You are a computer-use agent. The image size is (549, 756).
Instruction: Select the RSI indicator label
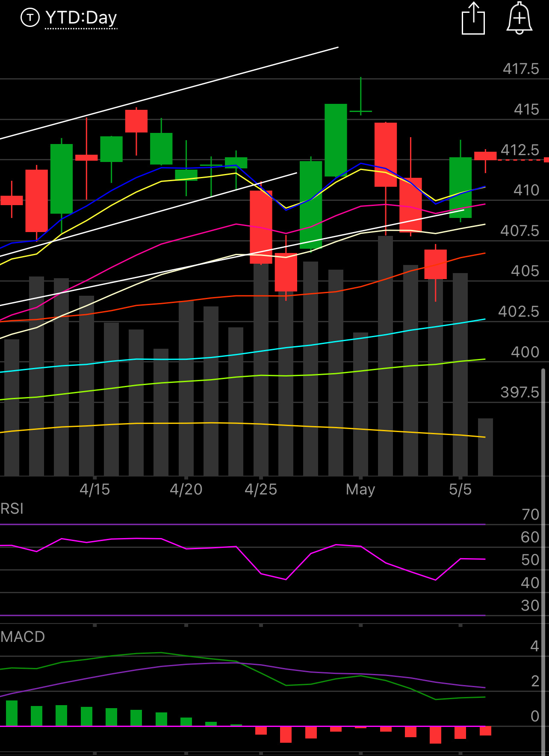coord(12,509)
